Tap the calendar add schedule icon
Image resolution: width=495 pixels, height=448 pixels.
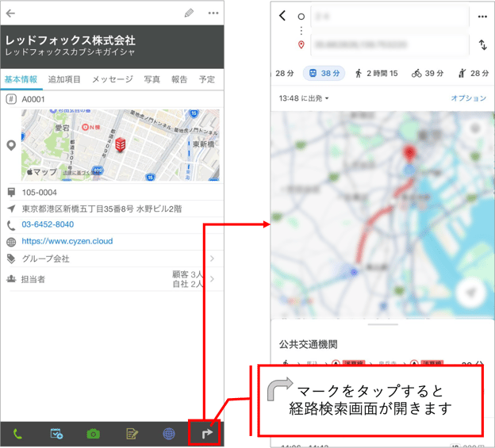pos(56,434)
